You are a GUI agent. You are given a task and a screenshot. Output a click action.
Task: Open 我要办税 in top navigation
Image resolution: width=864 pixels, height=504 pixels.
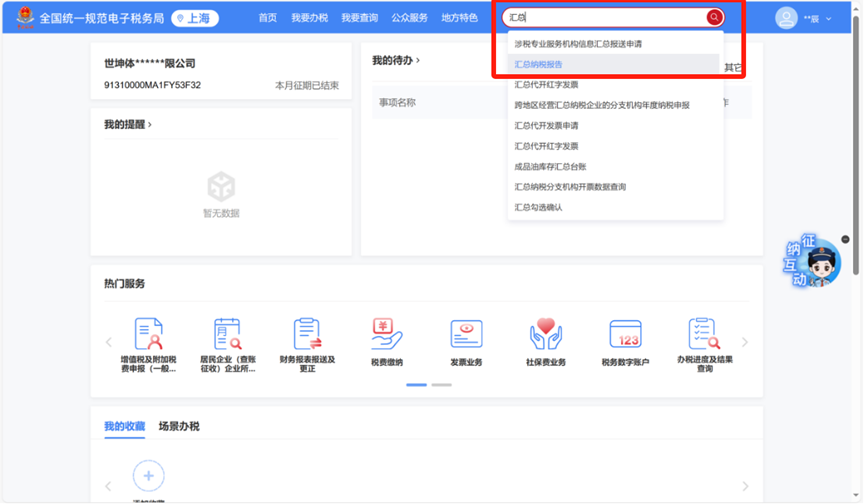pyautogui.click(x=309, y=18)
